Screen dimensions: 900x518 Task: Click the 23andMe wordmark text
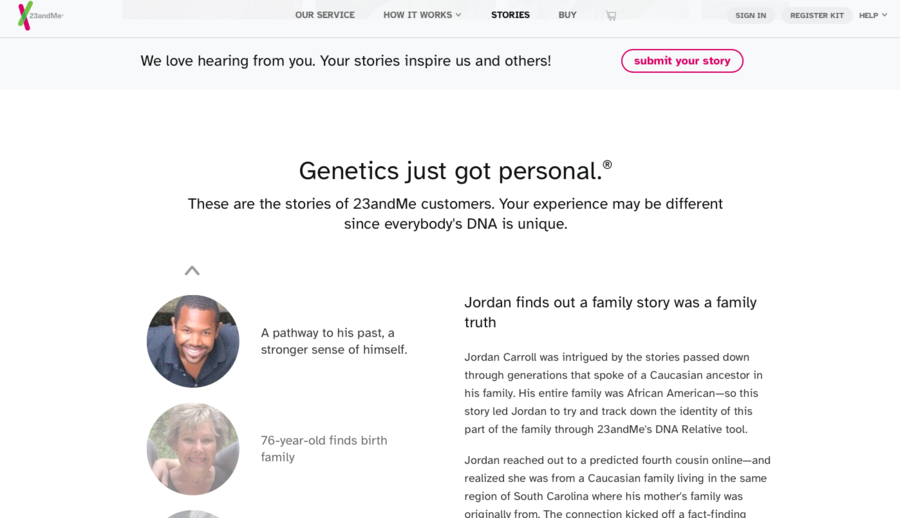point(46,16)
